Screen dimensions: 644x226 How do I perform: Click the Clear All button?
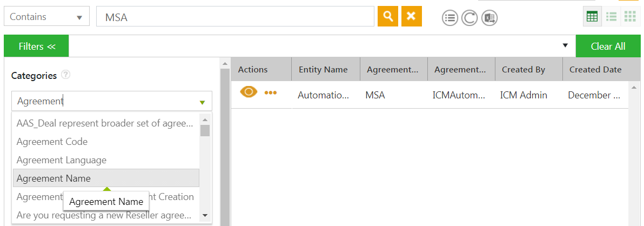[x=608, y=46]
